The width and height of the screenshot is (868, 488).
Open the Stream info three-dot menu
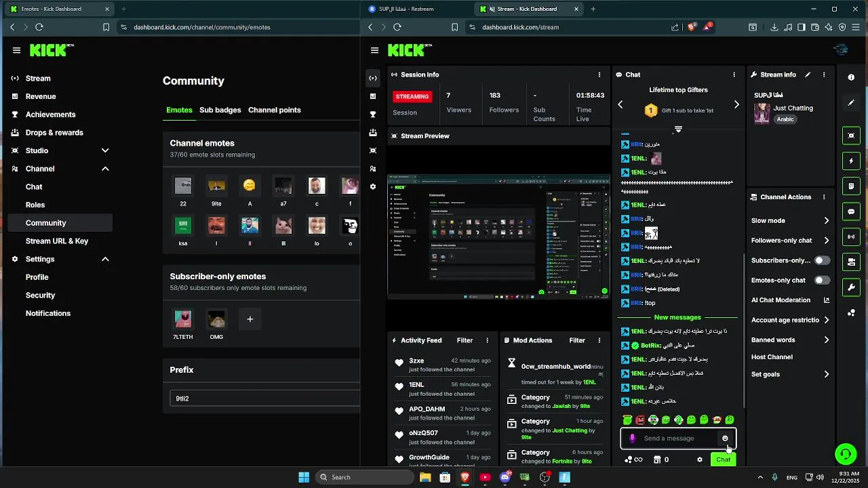click(824, 75)
